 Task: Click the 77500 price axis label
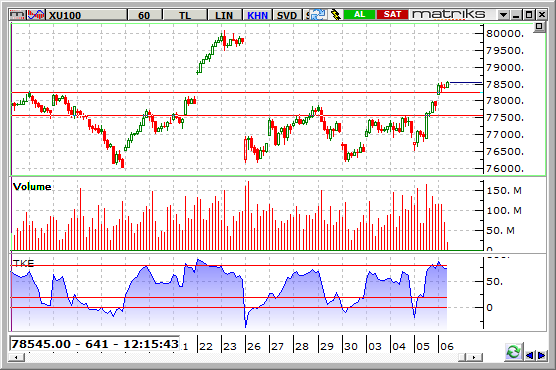[x=505, y=118]
